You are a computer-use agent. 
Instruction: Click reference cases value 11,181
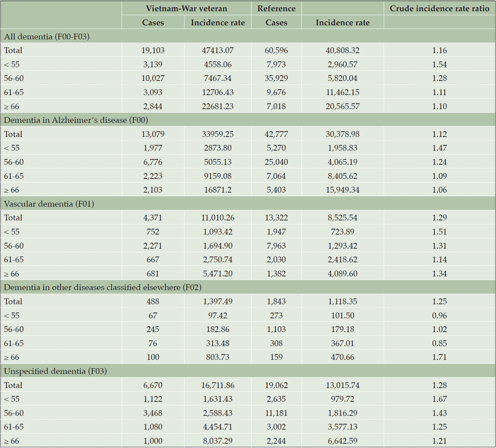click(x=276, y=413)
